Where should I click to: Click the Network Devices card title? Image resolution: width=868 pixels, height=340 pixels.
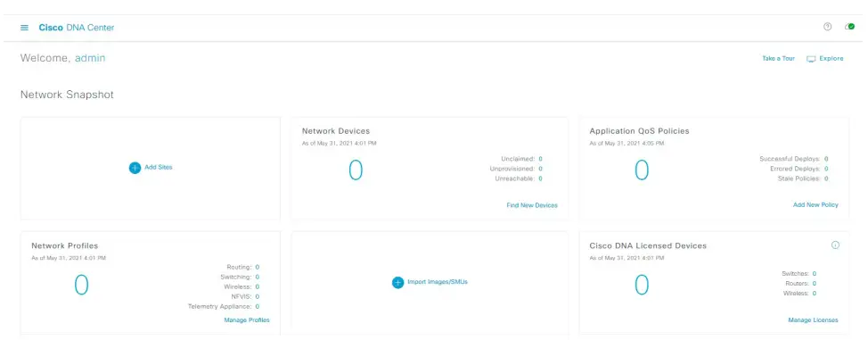tap(335, 131)
